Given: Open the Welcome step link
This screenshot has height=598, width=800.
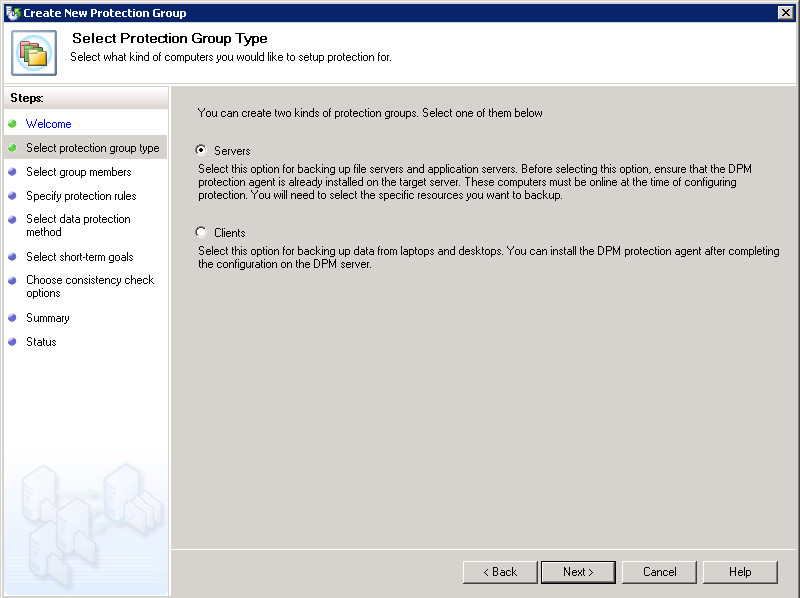Looking at the screenshot, I should [x=48, y=124].
